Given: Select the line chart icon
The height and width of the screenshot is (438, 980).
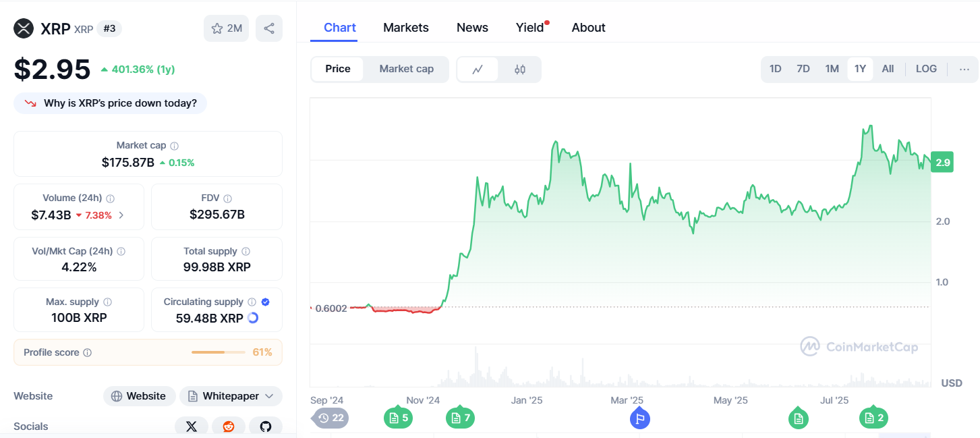Looking at the screenshot, I should point(478,68).
